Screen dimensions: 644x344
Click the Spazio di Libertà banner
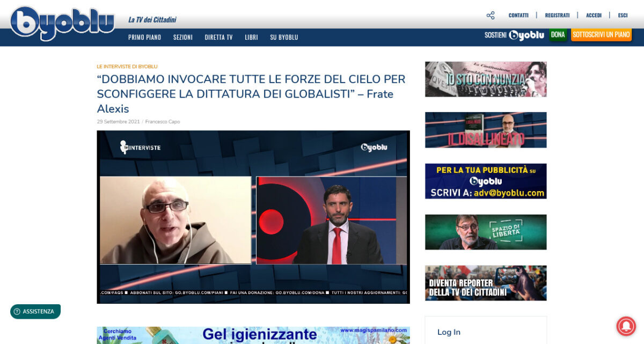(x=486, y=232)
